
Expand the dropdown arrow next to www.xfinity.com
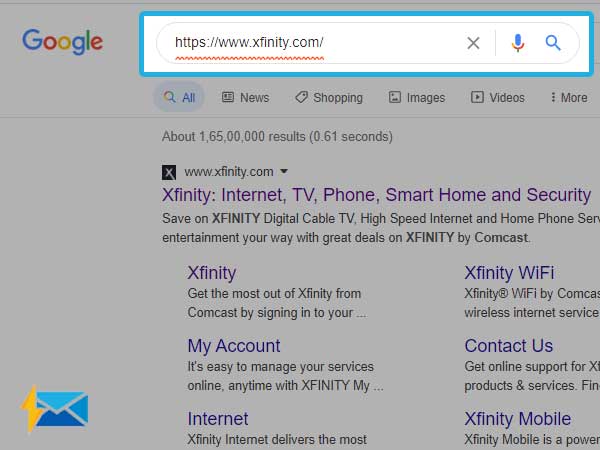[x=284, y=171]
